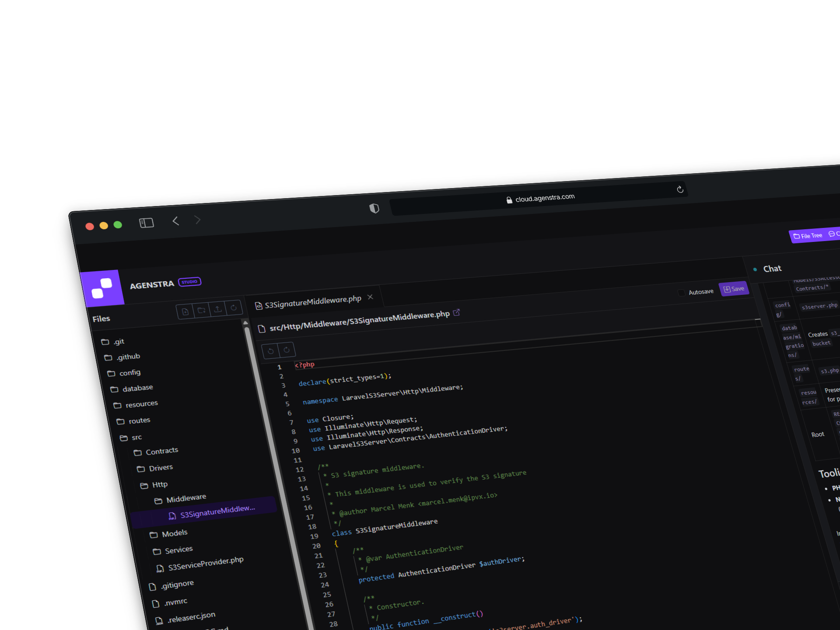Screen dimensions: 840x630
Task: Open S3SignatureMiddleware.php externally via the link icon
Action: (x=457, y=313)
